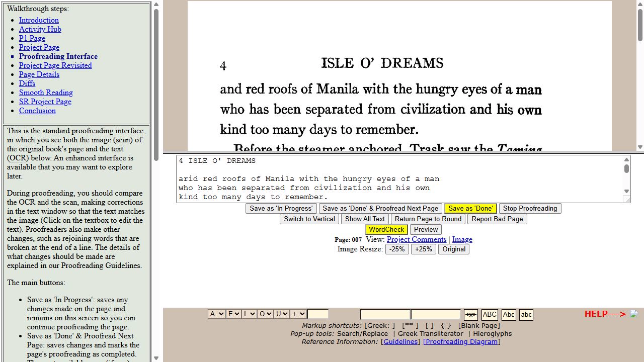The image size is (644, 362).
Task: Open the U accented character dropdown
Action: point(282,314)
